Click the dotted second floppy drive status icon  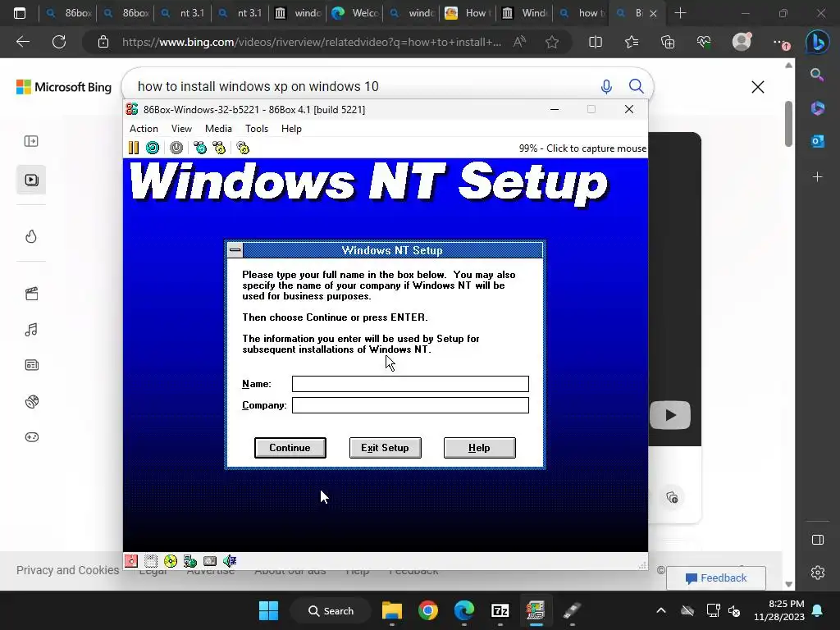click(x=151, y=561)
